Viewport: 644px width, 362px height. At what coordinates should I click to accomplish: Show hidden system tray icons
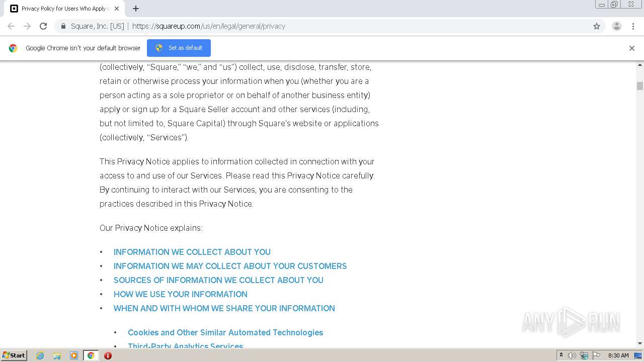(x=561, y=355)
